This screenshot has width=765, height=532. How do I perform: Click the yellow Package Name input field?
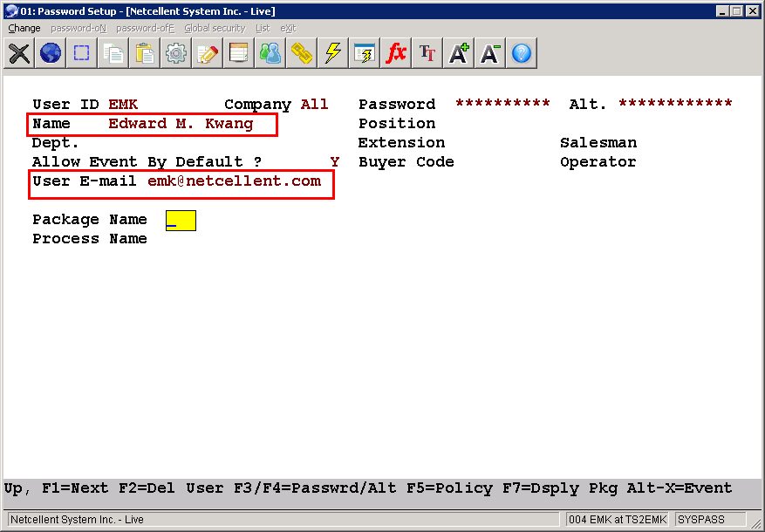(x=181, y=221)
